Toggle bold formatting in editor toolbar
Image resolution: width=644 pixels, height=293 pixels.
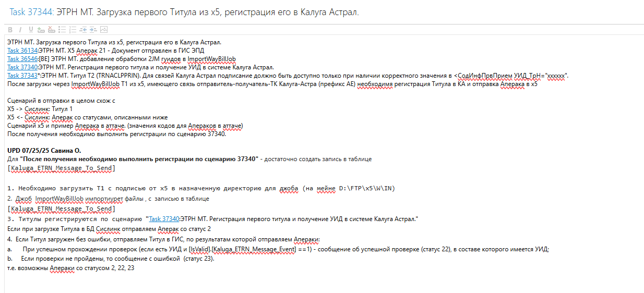(10, 30)
